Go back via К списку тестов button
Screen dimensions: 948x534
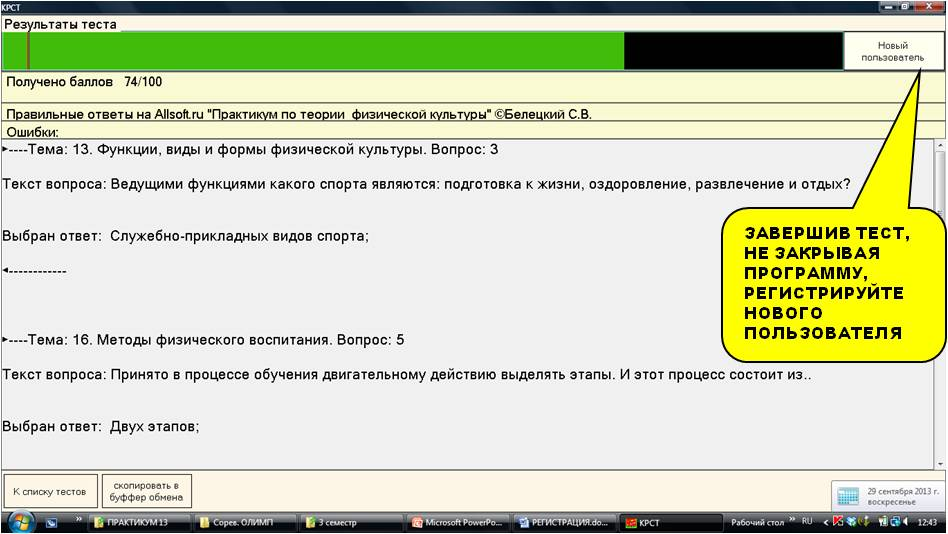(50, 491)
